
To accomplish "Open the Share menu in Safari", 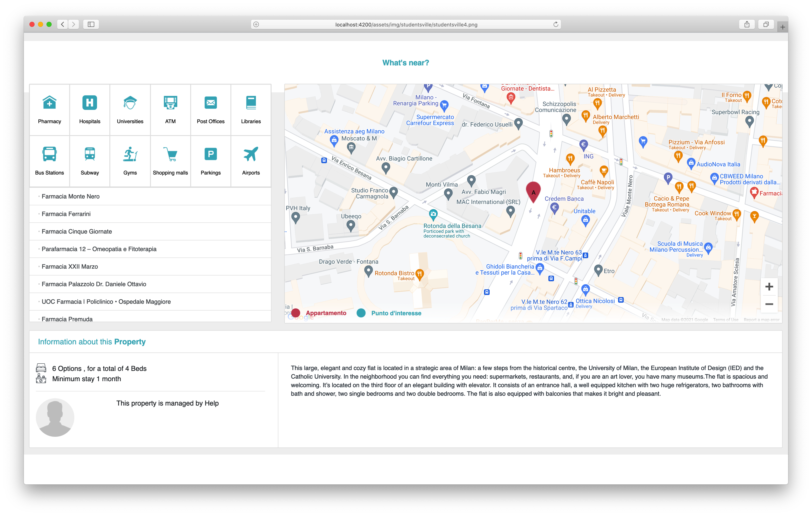I will pyautogui.click(x=747, y=24).
